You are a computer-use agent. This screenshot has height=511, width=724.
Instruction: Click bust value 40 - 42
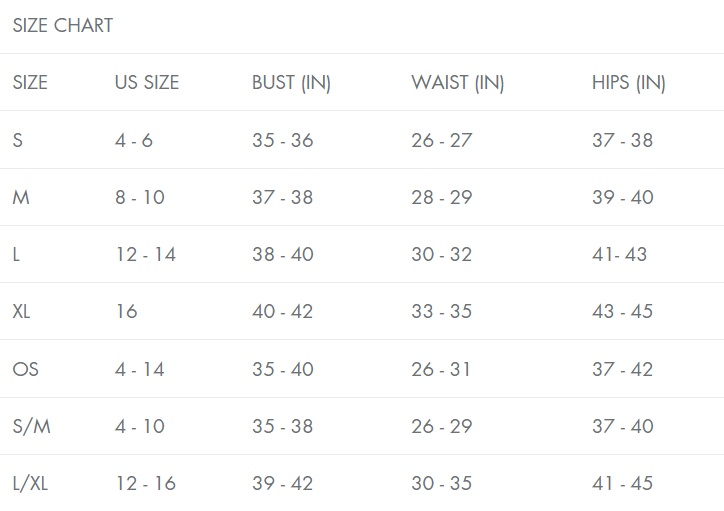pyautogui.click(x=283, y=312)
